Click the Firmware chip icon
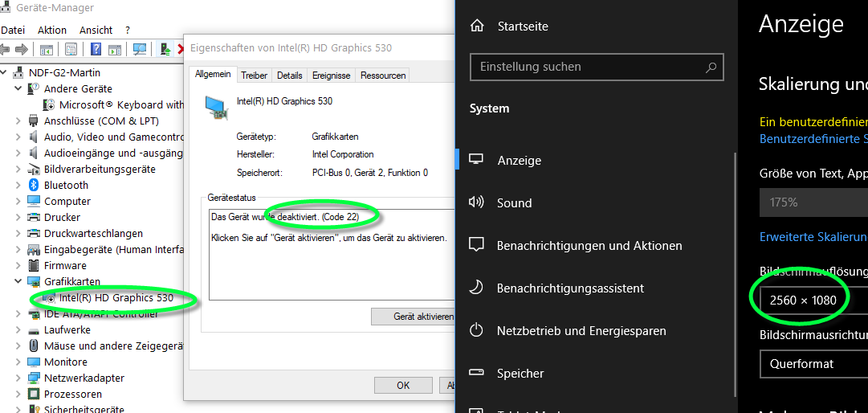 pyautogui.click(x=34, y=265)
